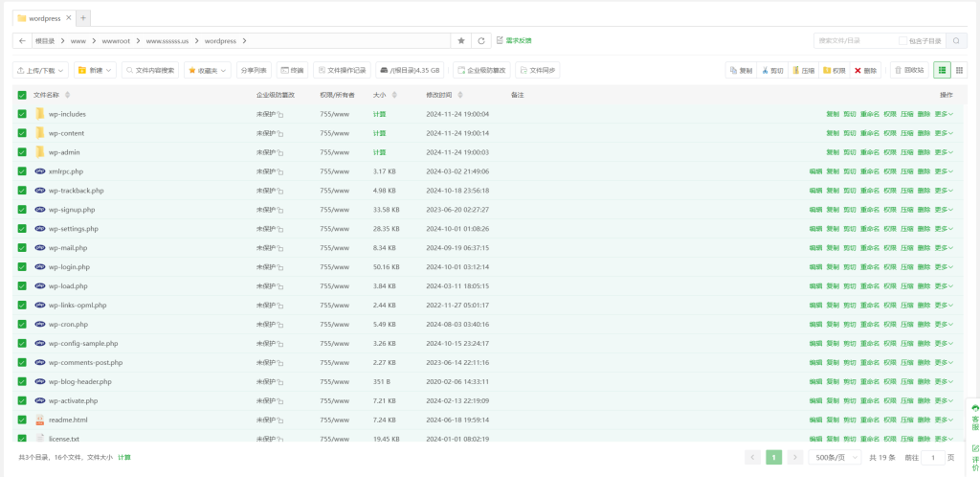Open the 回收站 recycle bin

click(x=909, y=71)
